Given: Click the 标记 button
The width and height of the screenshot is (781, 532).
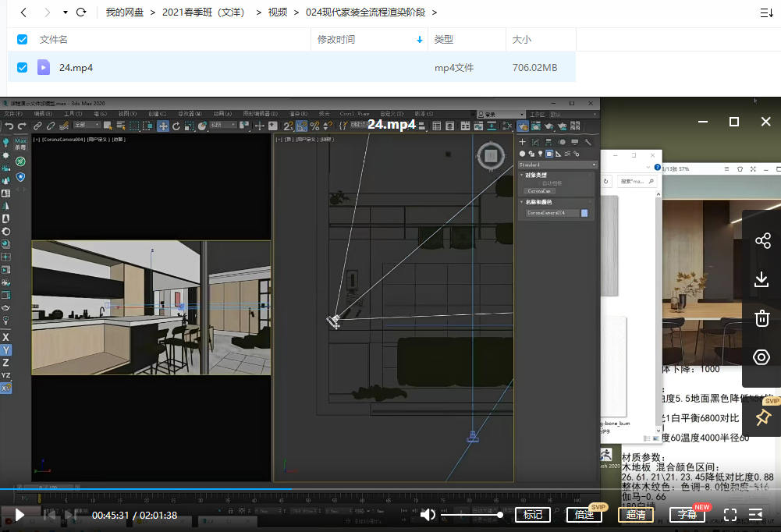Looking at the screenshot, I should (x=533, y=515).
